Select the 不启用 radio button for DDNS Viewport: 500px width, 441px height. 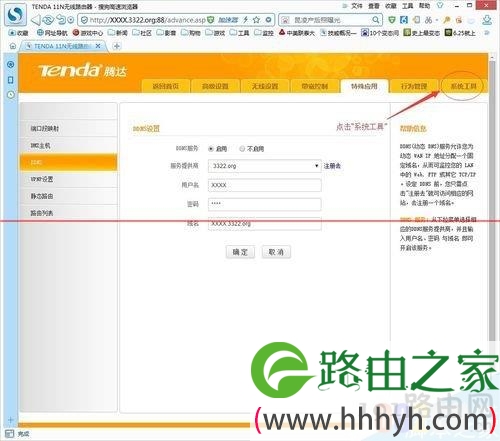242,149
